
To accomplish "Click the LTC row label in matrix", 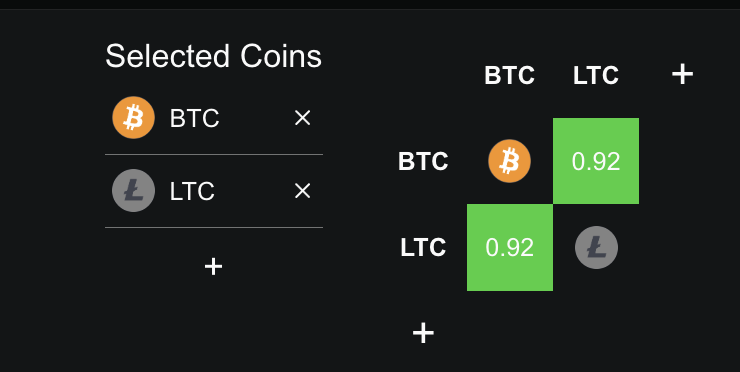I will point(423,248).
